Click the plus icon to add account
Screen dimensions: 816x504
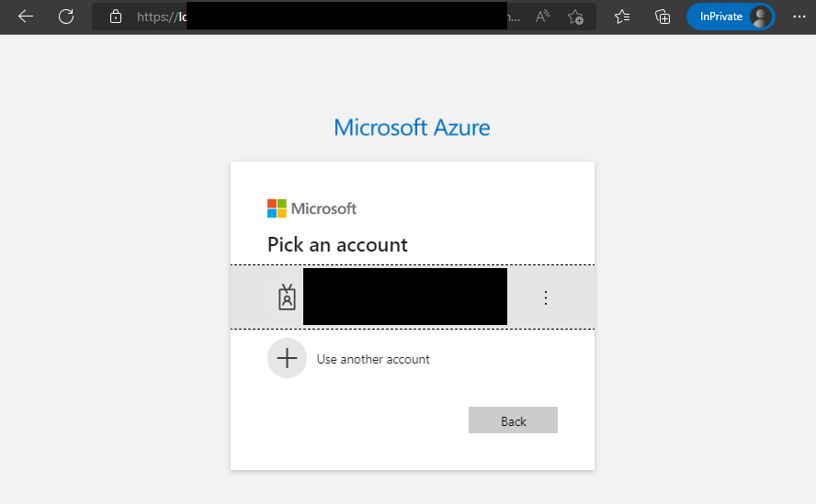click(x=287, y=359)
